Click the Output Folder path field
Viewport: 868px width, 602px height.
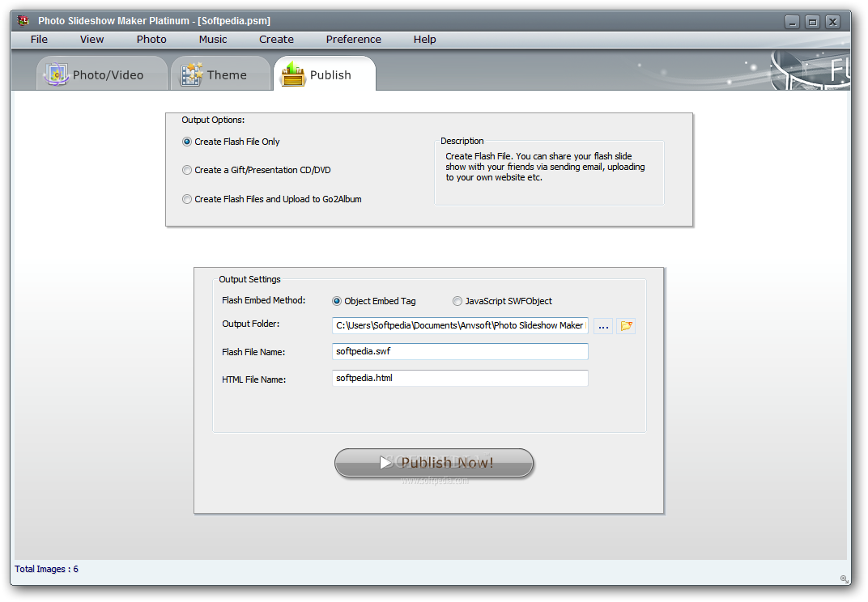pyautogui.click(x=460, y=325)
